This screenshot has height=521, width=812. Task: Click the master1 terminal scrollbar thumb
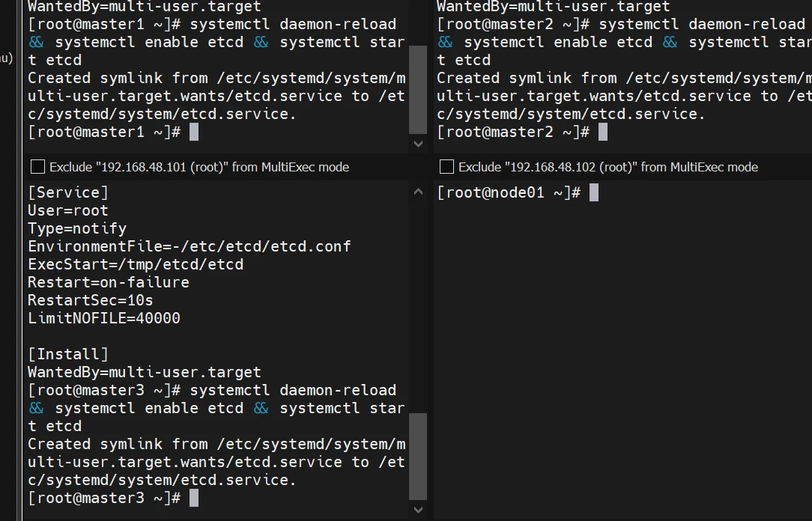(418, 88)
